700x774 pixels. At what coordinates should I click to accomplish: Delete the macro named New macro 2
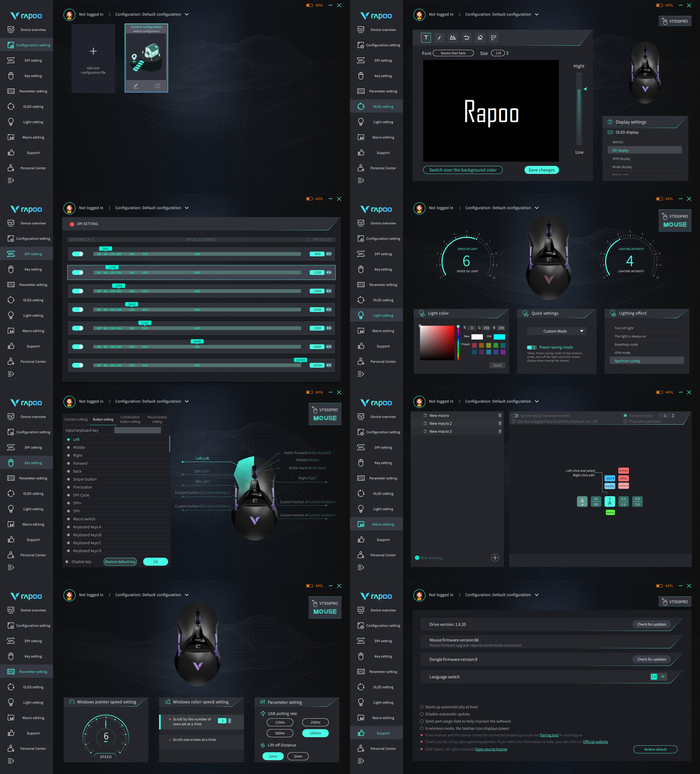[x=500, y=423]
